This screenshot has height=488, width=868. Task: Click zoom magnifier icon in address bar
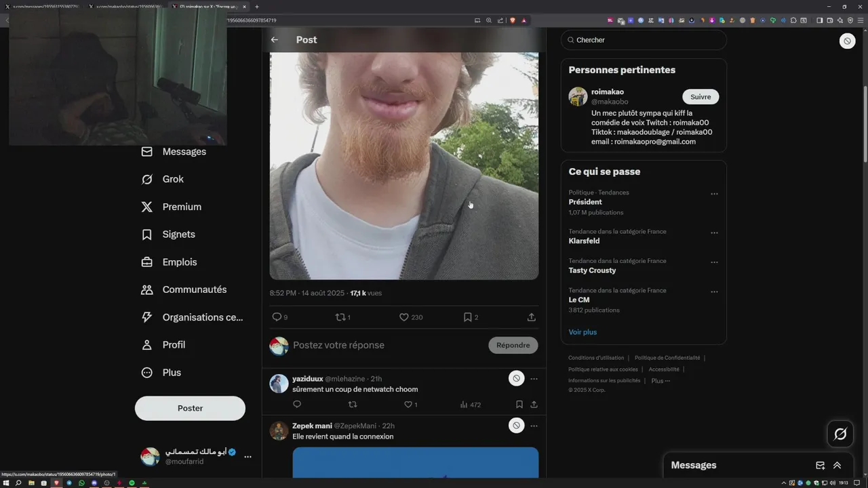tap(489, 20)
